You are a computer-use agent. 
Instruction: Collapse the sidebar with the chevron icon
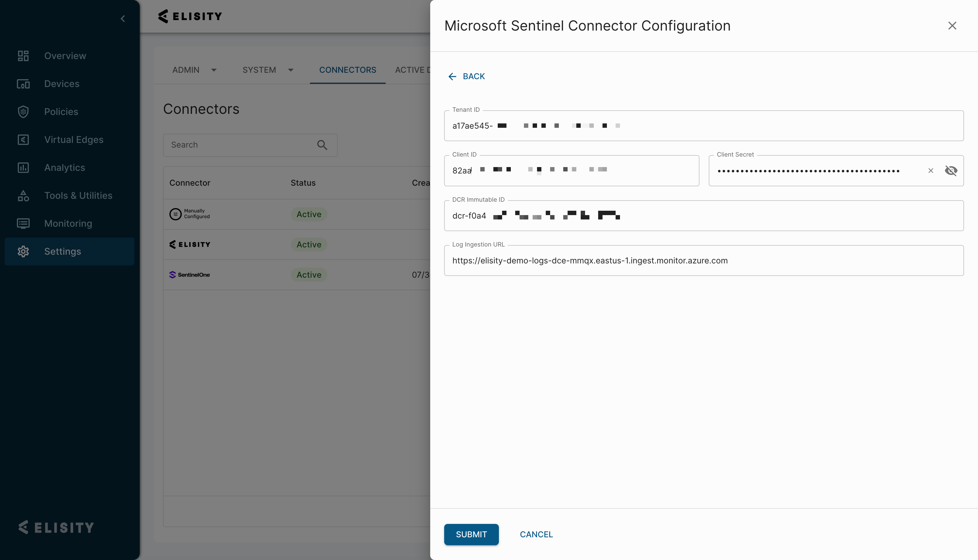pyautogui.click(x=123, y=18)
